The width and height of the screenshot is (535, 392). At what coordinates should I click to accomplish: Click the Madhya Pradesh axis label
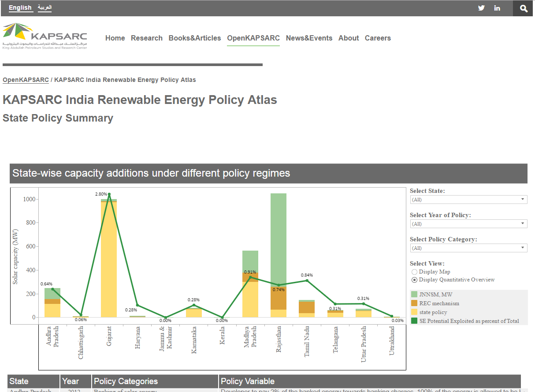tap(250, 337)
